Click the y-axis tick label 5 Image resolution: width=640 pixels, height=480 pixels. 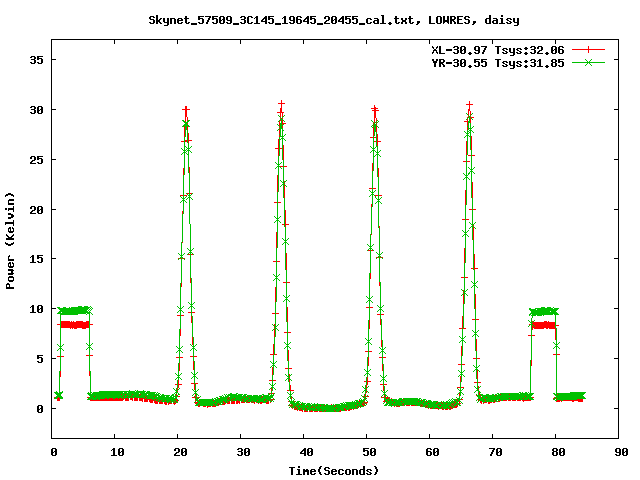40,359
